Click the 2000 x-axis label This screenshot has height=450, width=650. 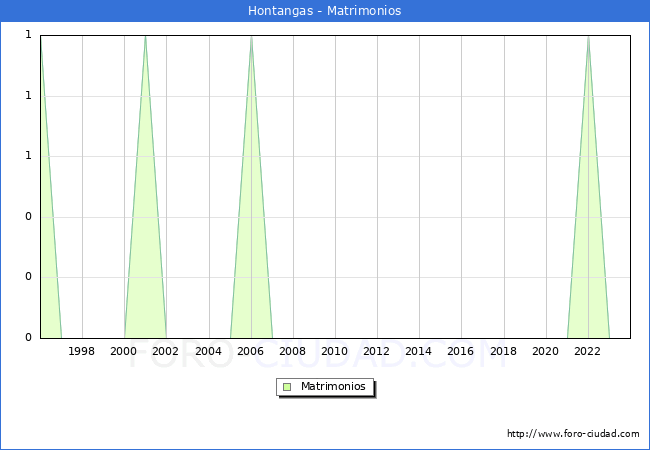point(124,351)
